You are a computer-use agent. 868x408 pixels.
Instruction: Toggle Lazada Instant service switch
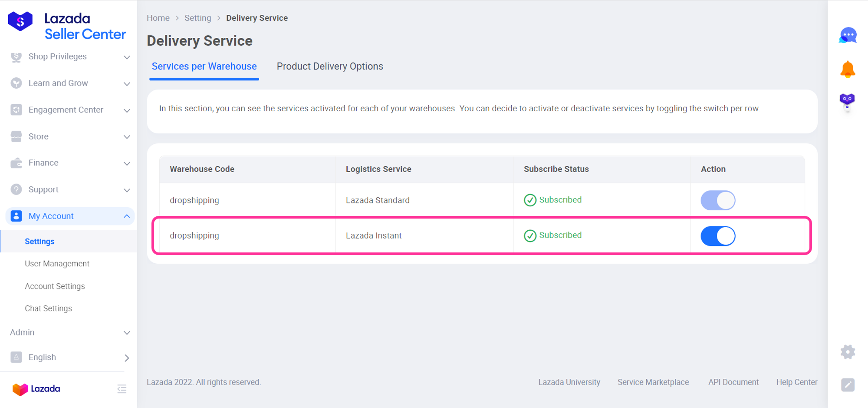click(718, 236)
